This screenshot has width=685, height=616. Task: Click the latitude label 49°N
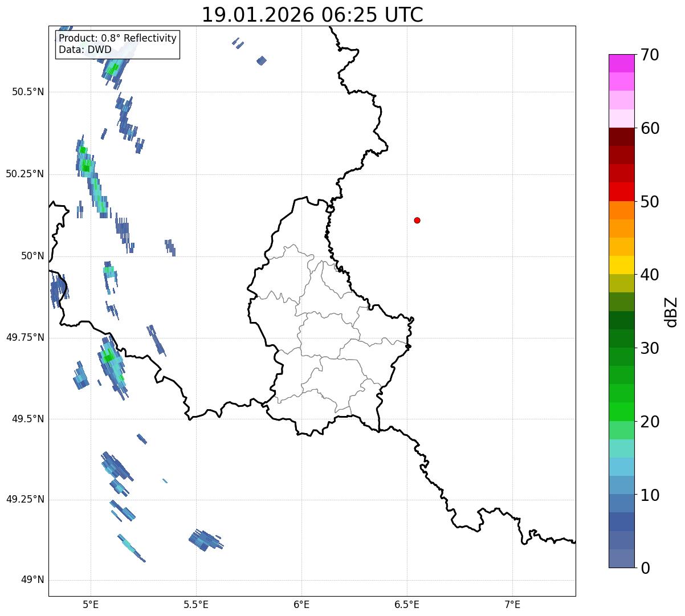pos(32,580)
